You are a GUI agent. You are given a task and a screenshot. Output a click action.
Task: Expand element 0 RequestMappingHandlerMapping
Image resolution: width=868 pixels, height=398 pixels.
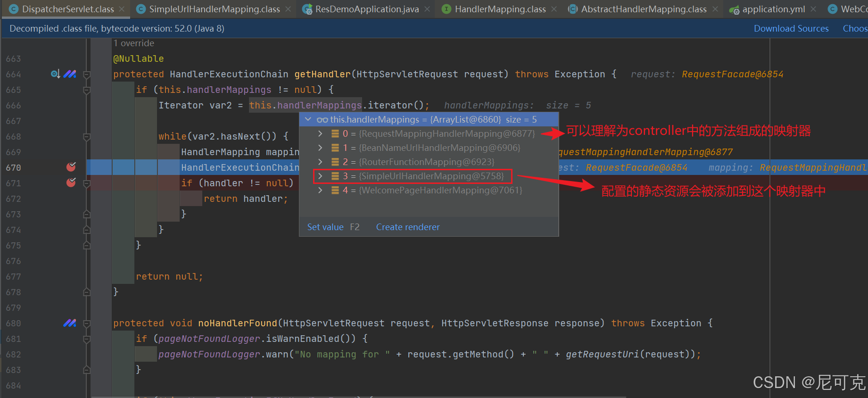(x=320, y=133)
